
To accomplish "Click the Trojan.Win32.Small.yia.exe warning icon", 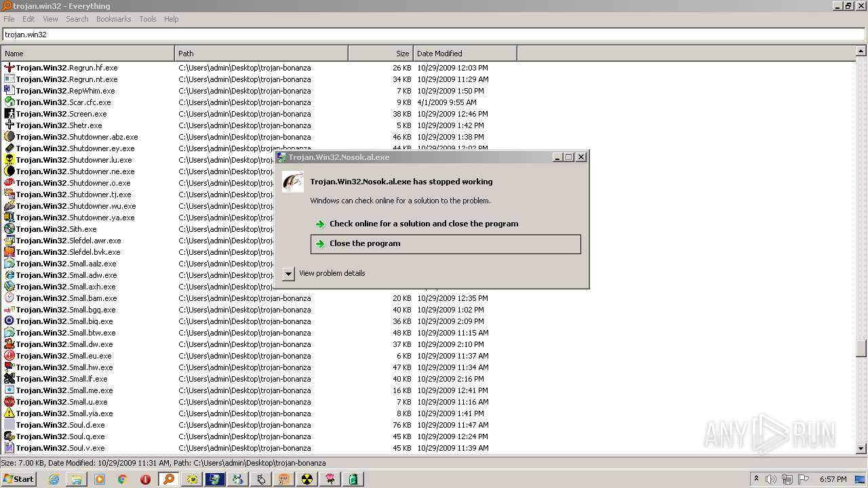I will [9, 413].
